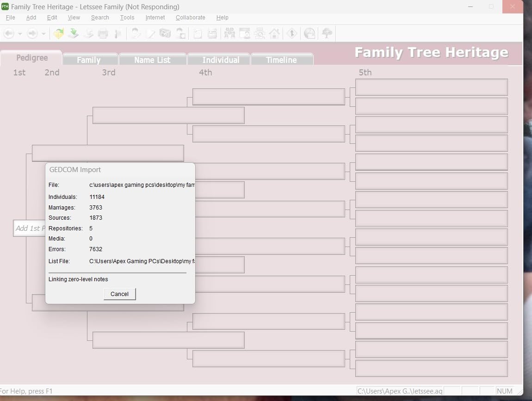Click the Back navigation arrow icon
The width and height of the screenshot is (532, 401).
(x=9, y=34)
